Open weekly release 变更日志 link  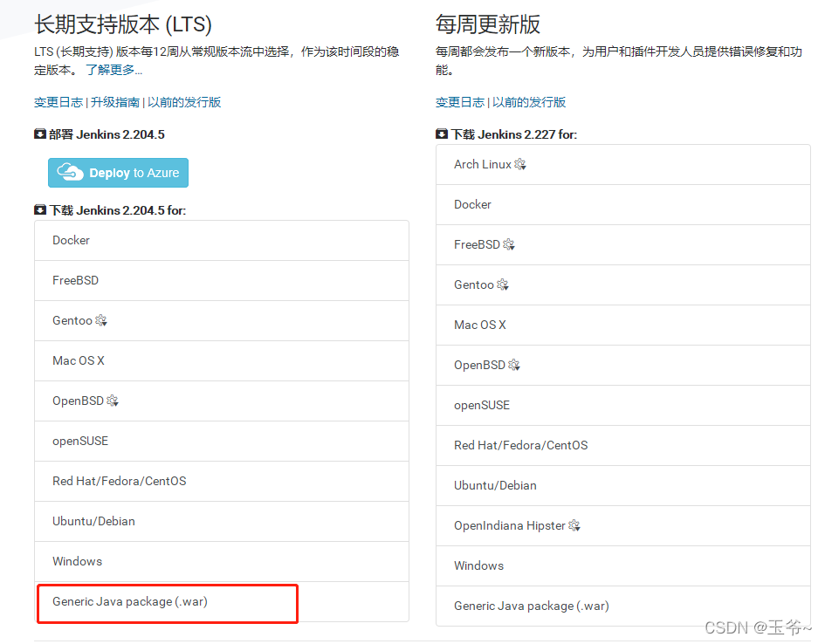[460, 102]
